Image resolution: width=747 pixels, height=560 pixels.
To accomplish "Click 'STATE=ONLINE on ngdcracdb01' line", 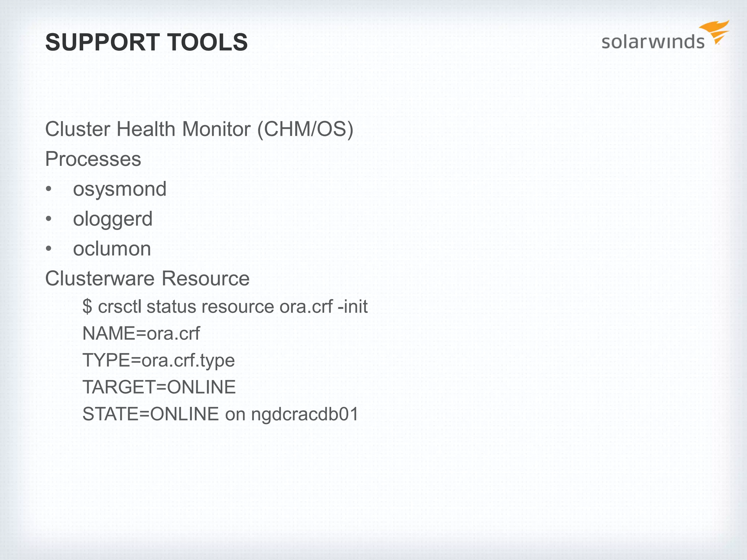I will (x=221, y=415).
